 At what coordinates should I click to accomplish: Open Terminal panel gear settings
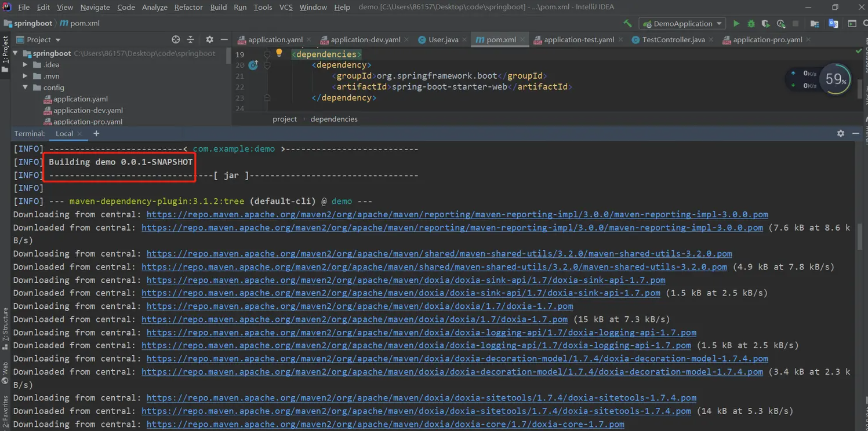tap(841, 133)
